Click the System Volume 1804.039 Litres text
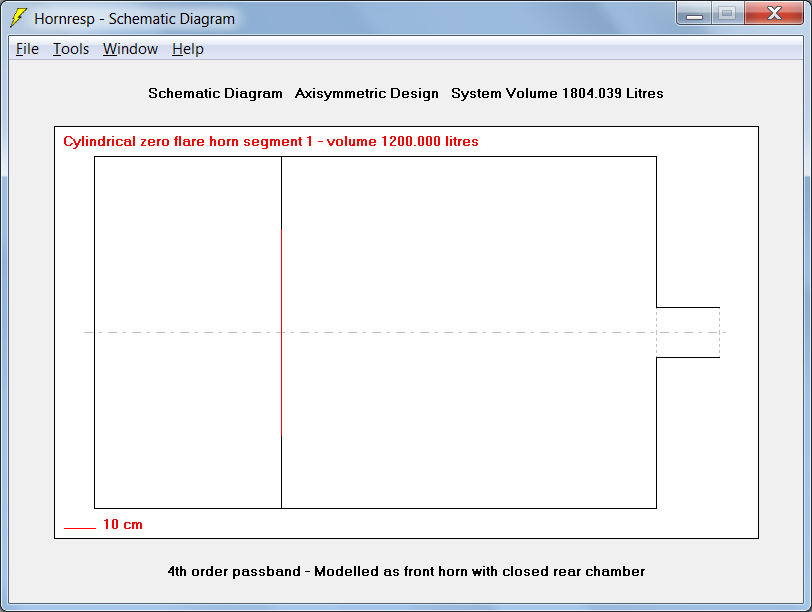This screenshot has width=812, height=612. [x=557, y=93]
